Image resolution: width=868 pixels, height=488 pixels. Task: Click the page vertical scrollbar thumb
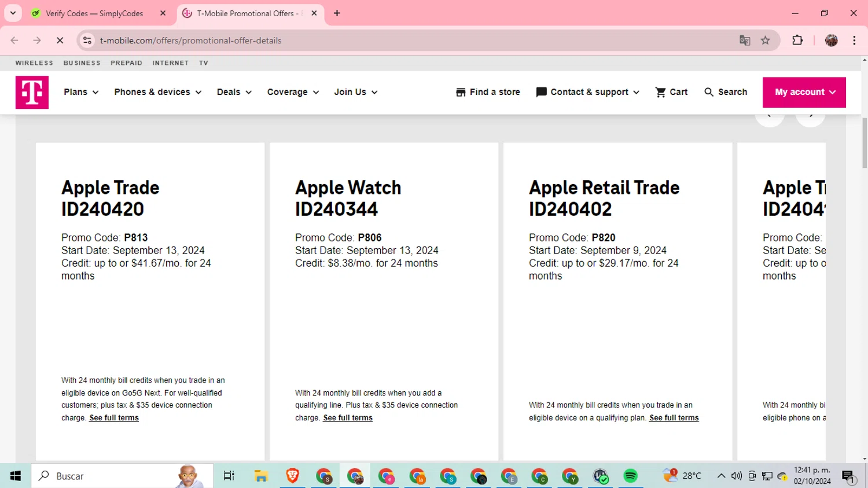click(x=865, y=142)
